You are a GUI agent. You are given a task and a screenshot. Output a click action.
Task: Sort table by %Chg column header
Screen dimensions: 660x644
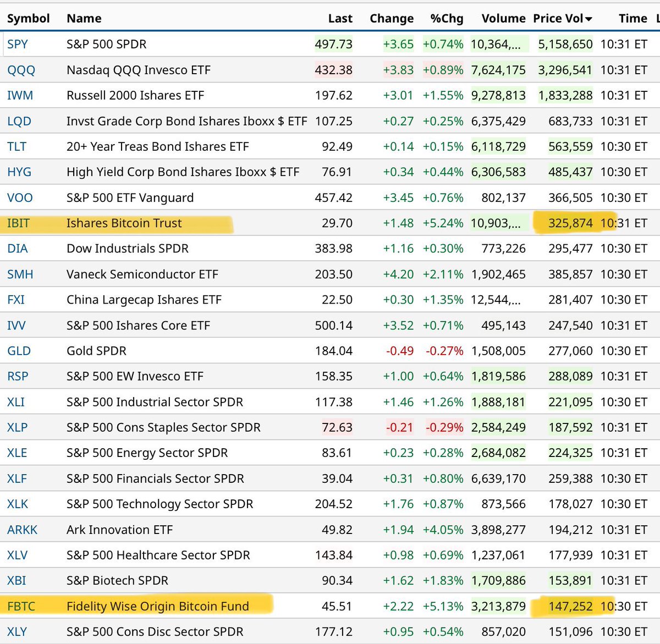pyautogui.click(x=447, y=19)
